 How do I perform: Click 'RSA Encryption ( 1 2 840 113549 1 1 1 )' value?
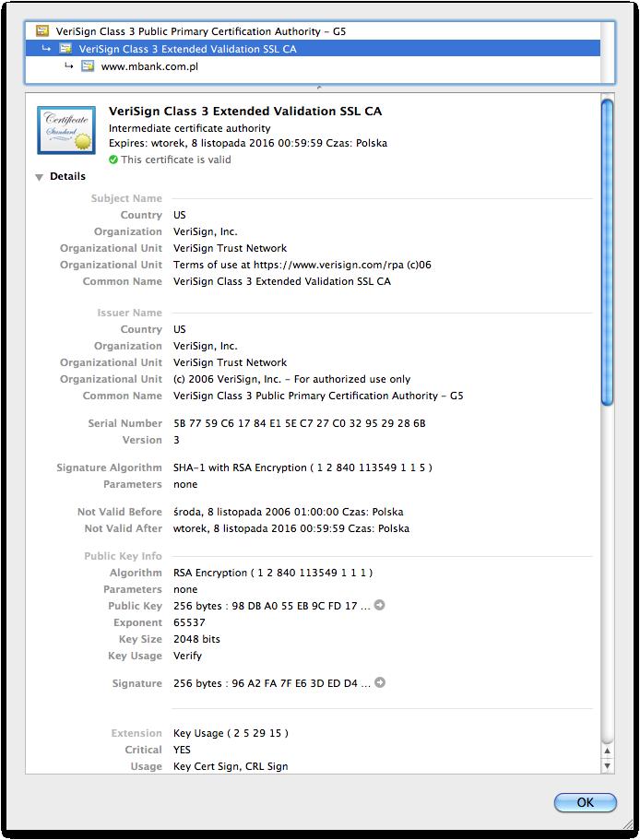tap(273, 573)
